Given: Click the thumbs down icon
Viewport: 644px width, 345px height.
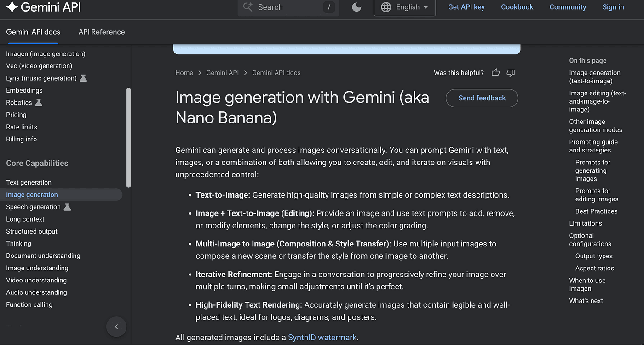Looking at the screenshot, I should (x=511, y=73).
